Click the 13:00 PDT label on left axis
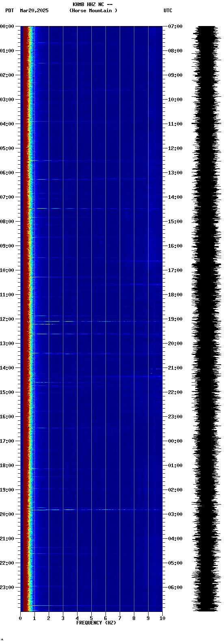 [7, 344]
